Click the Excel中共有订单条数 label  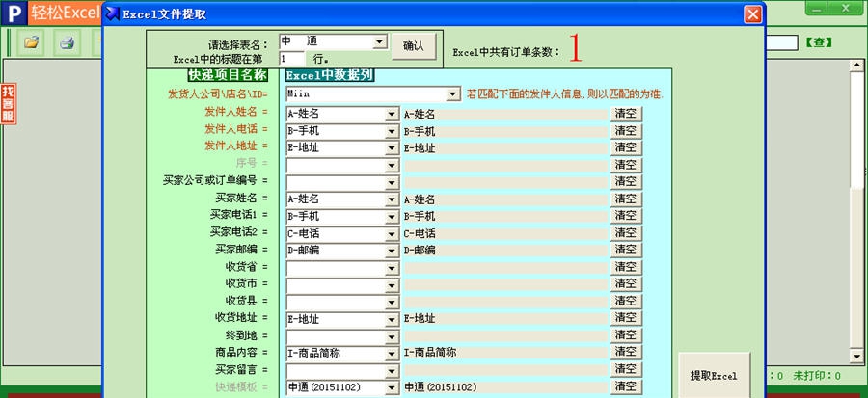pos(506,52)
